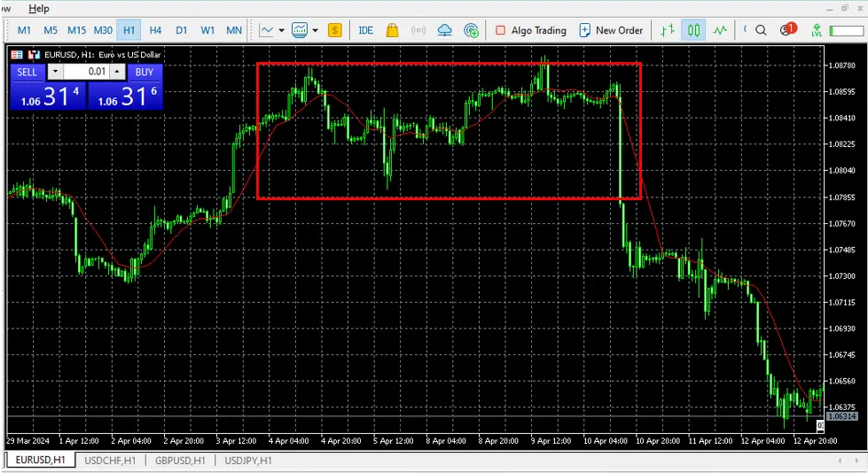Open the search magnifier
868x473 pixels.
[761, 30]
